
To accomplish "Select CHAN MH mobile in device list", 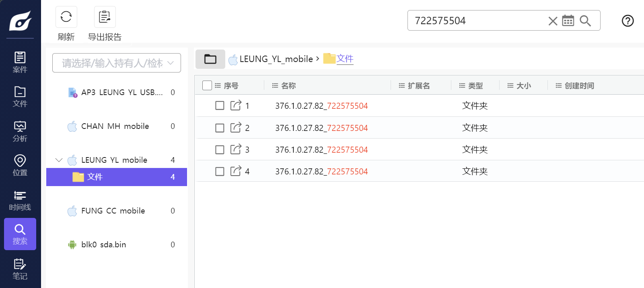I will (x=115, y=126).
